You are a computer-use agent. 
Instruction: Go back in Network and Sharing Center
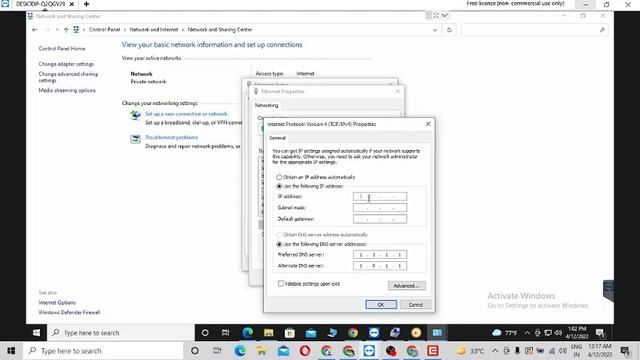tap(34, 30)
